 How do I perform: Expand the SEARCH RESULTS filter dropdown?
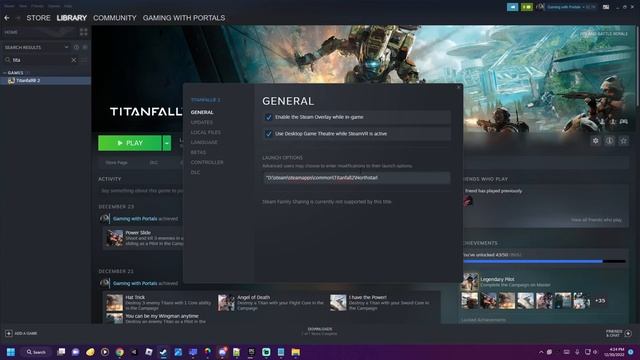tap(67, 47)
